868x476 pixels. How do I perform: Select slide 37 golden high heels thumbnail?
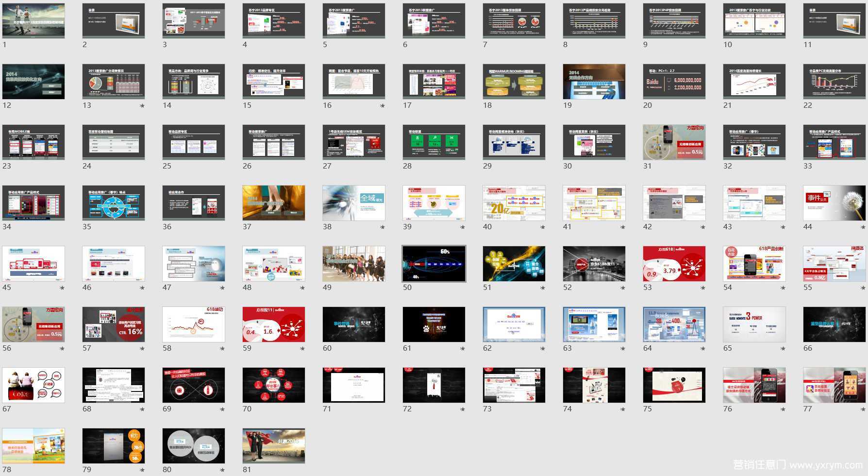274,203
